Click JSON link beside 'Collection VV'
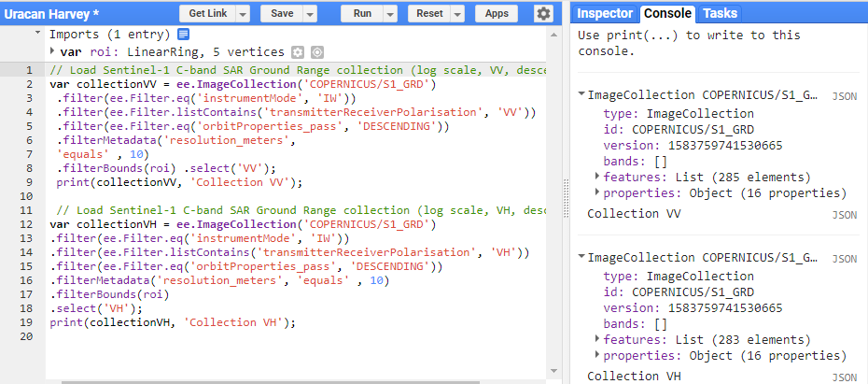Viewport: 868px width, 384px height. click(844, 215)
